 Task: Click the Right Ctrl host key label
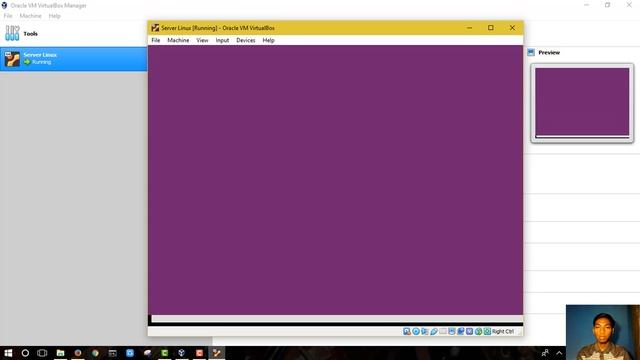tap(503, 331)
